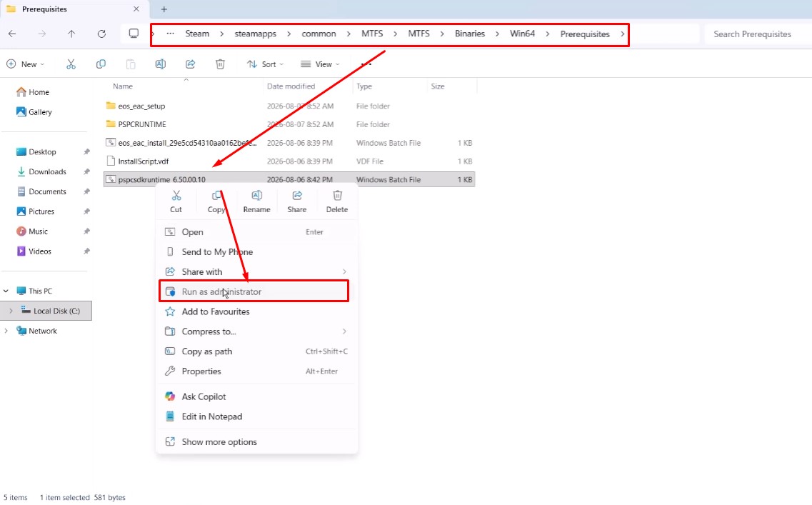Click steamapps in the breadcrumb path
This screenshot has height=505, width=812.
pyautogui.click(x=255, y=34)
